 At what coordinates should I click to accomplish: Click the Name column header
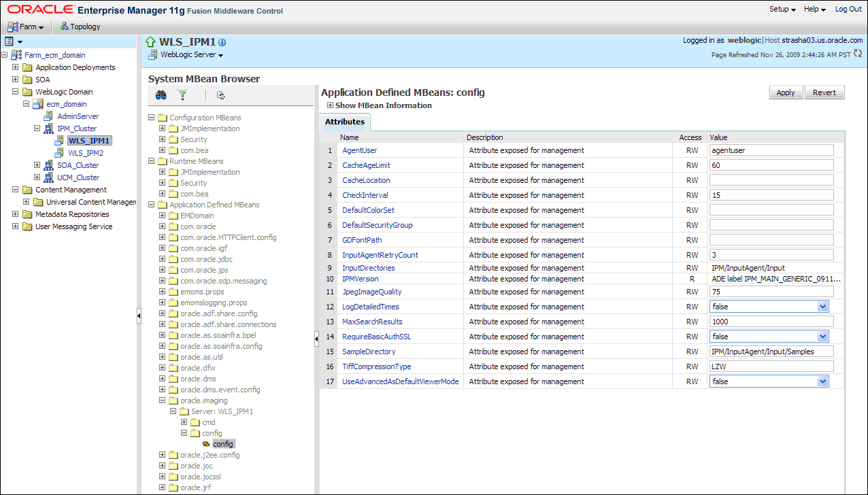[x=350, y=137]
